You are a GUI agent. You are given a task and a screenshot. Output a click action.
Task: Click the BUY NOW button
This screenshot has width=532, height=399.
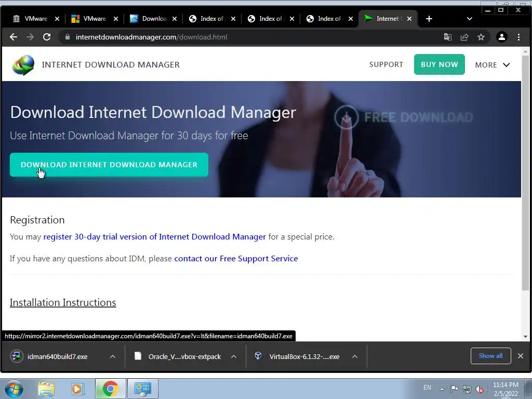pos(440,64)
